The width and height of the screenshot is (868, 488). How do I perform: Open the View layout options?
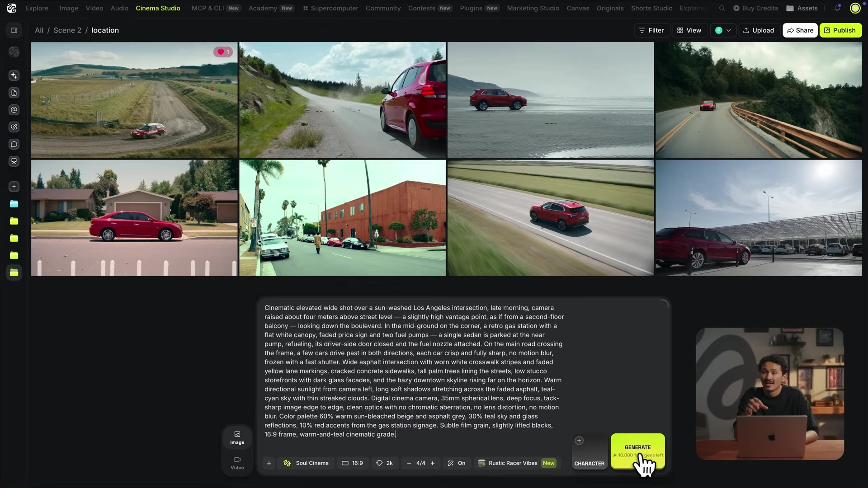point(689,30)
